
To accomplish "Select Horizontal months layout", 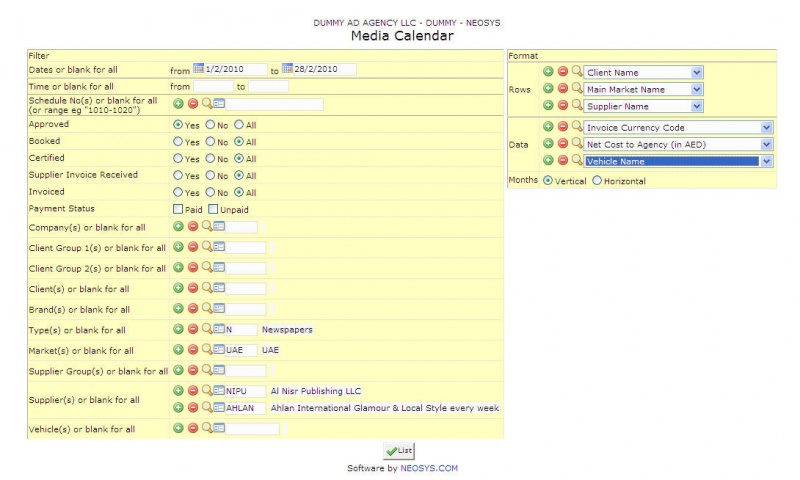I will 597,181.
